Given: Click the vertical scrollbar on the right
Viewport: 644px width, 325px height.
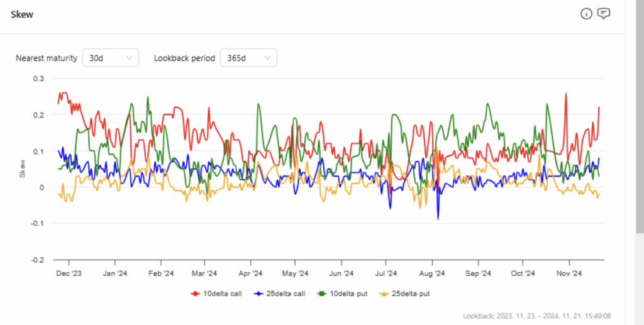Looking at the screenshot, I should 639,126.
